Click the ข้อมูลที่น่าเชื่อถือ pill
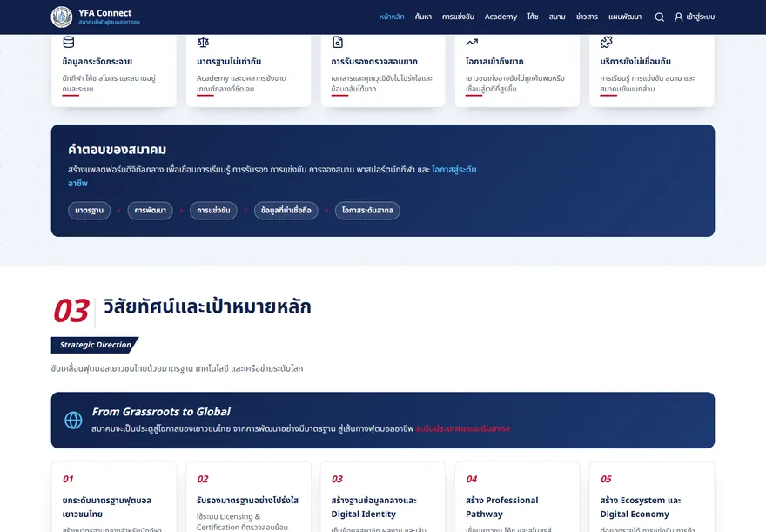 click(286, 211)
